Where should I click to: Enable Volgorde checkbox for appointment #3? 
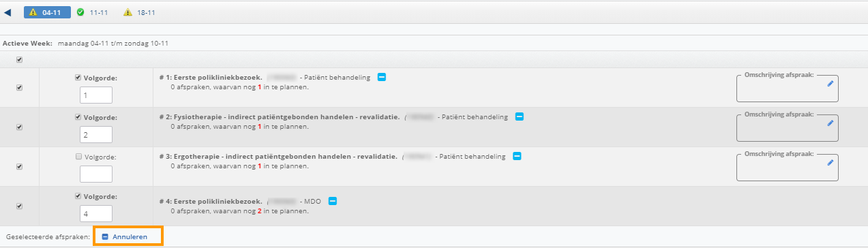(x=78, y=157)
